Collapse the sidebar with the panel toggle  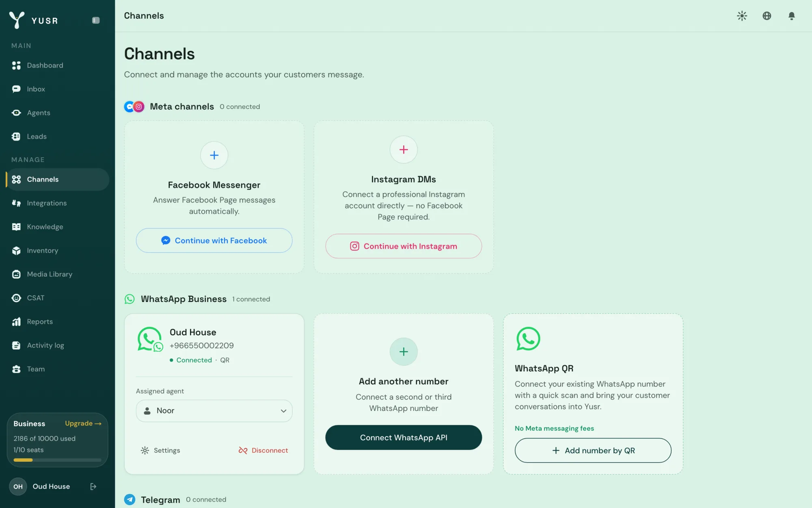(96, 20)
